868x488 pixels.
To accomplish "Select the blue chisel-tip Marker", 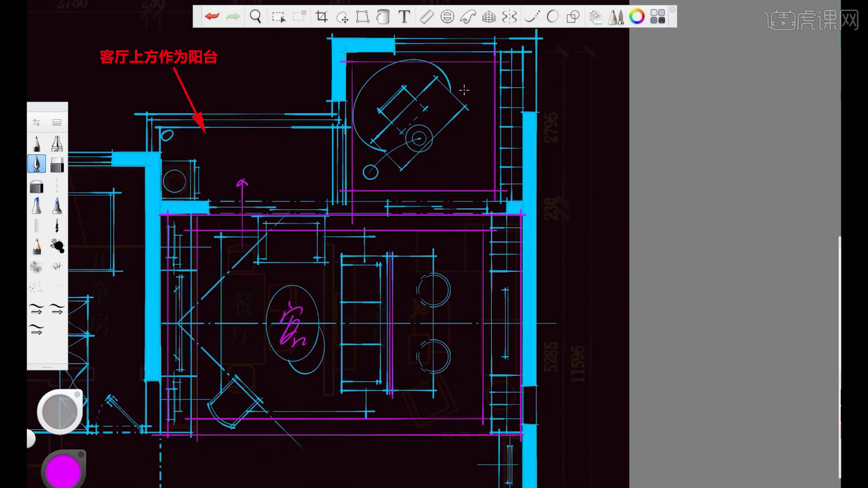I will 37,206.
